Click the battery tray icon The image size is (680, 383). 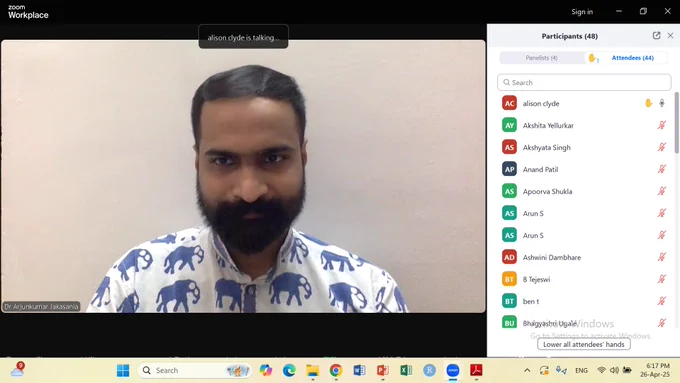(627, 370)
